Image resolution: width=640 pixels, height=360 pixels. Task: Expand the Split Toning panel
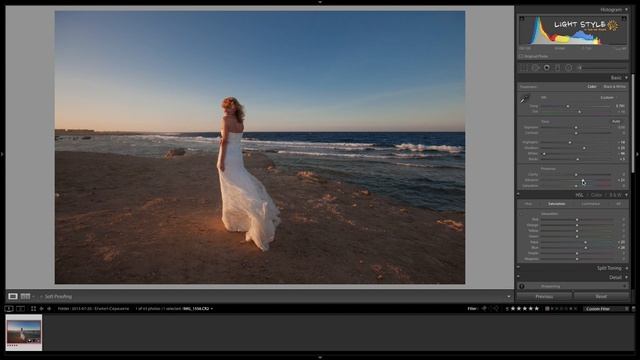click(627, 268)
